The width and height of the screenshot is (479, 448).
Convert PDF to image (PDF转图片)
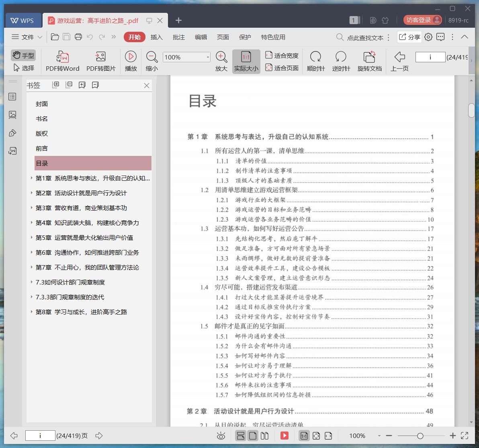coord(101,61)
